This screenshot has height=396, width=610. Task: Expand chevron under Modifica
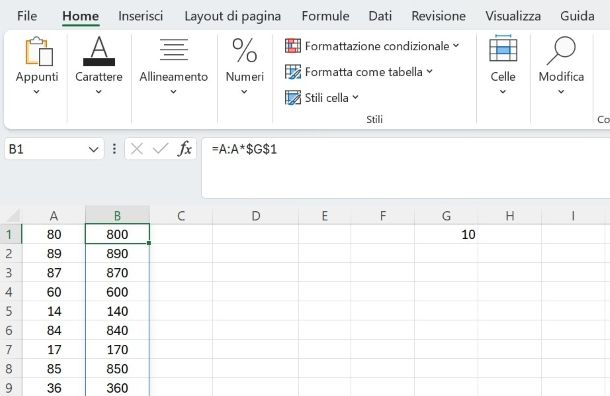[x=561, y=92]
